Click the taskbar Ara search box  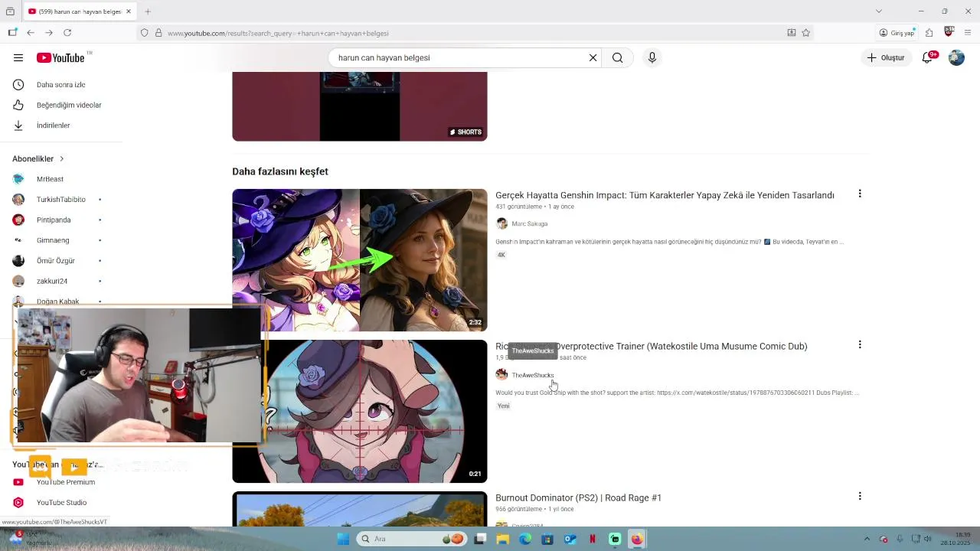[411, 539]
